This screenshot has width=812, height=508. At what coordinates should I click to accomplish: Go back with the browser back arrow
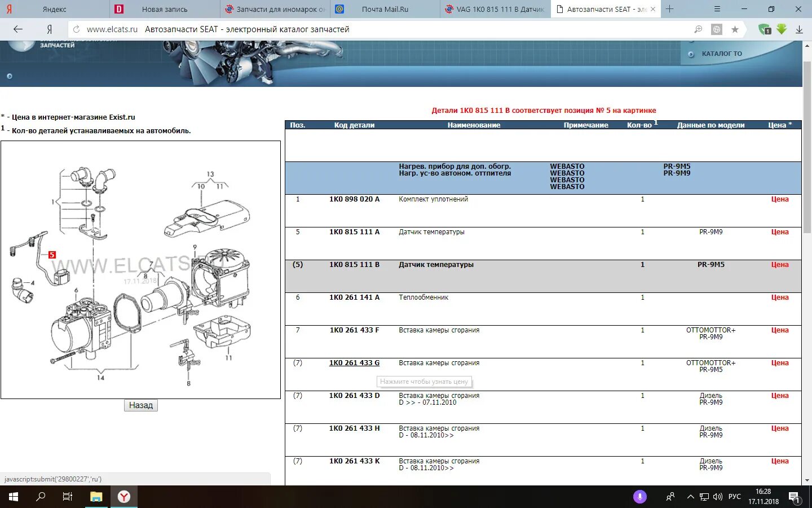18,29
